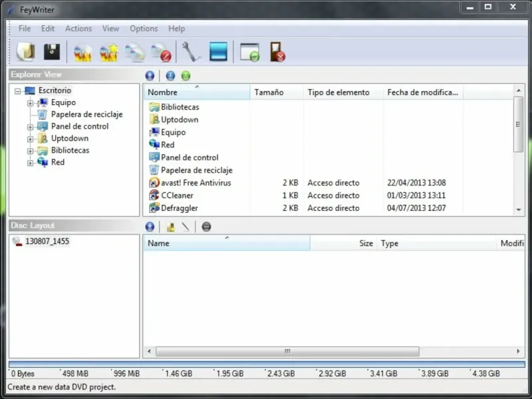
Task: Select disc icon of project 130807_1455
Action: coord(17,241)
